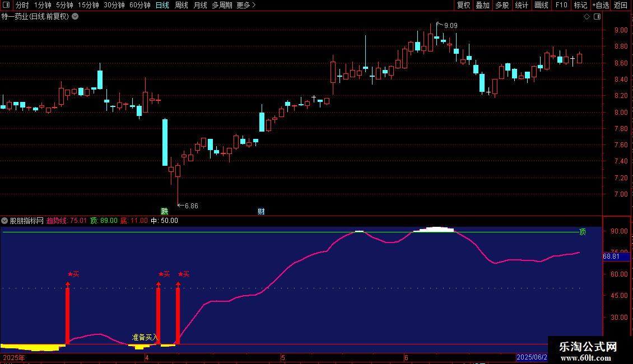
Task: Click the 标记 mark button
Action: pyautogui.click(x=580, y=5)
